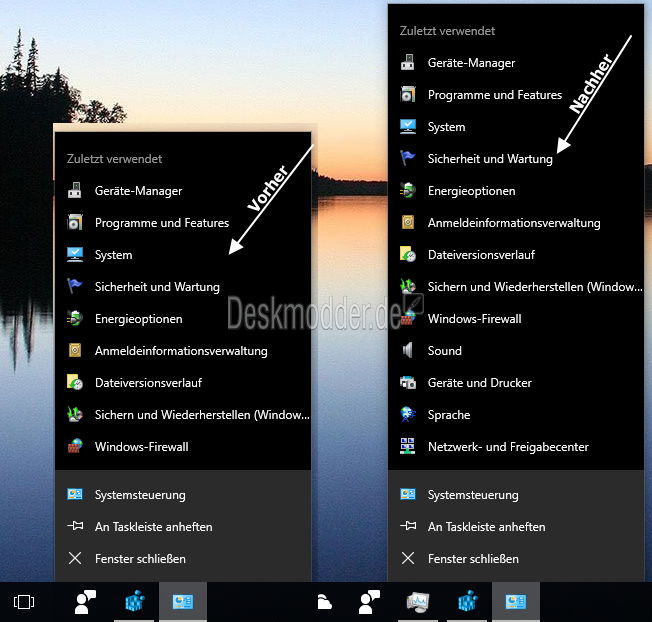The width and height of the screenshot is (652, 622).
Task: Open Task View from the taskbar
Action: (24, 602)
